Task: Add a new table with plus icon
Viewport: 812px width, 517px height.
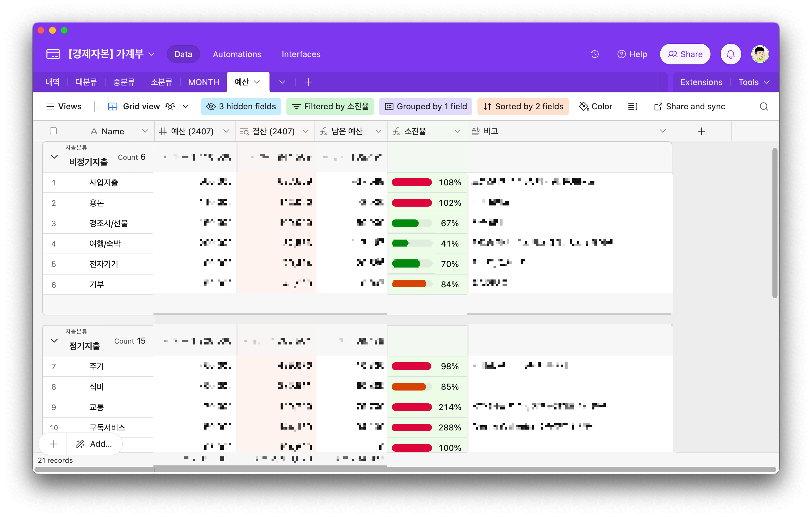Action: point(308,82)
